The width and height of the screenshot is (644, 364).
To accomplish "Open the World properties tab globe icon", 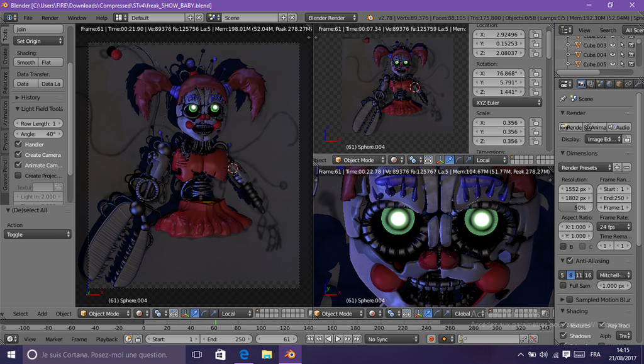I will (609, 84).
